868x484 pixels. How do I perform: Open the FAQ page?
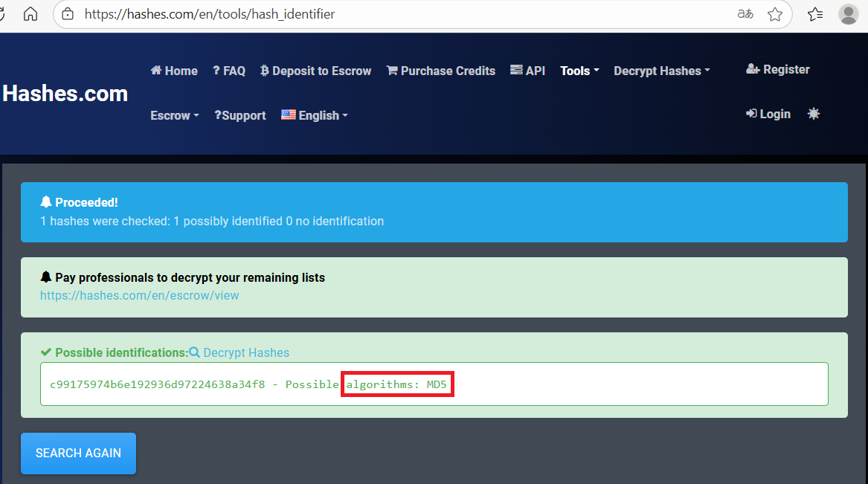[x=228, y=71]
